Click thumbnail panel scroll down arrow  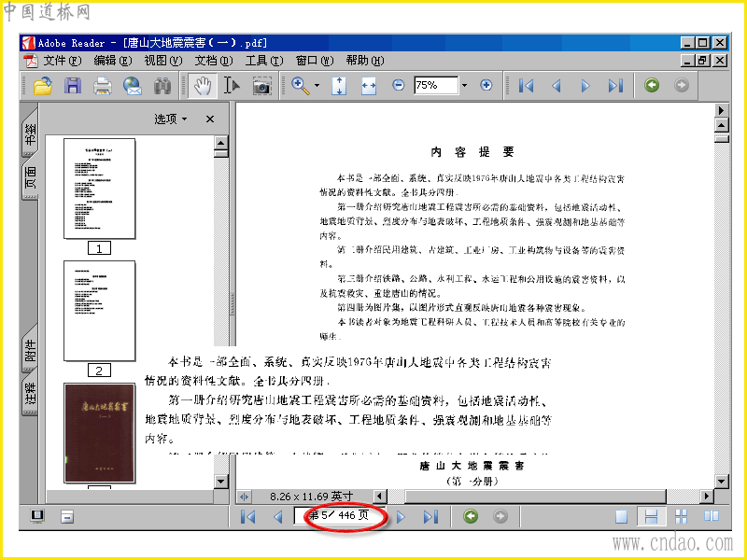pyautogui.click(x=221, y=482)
